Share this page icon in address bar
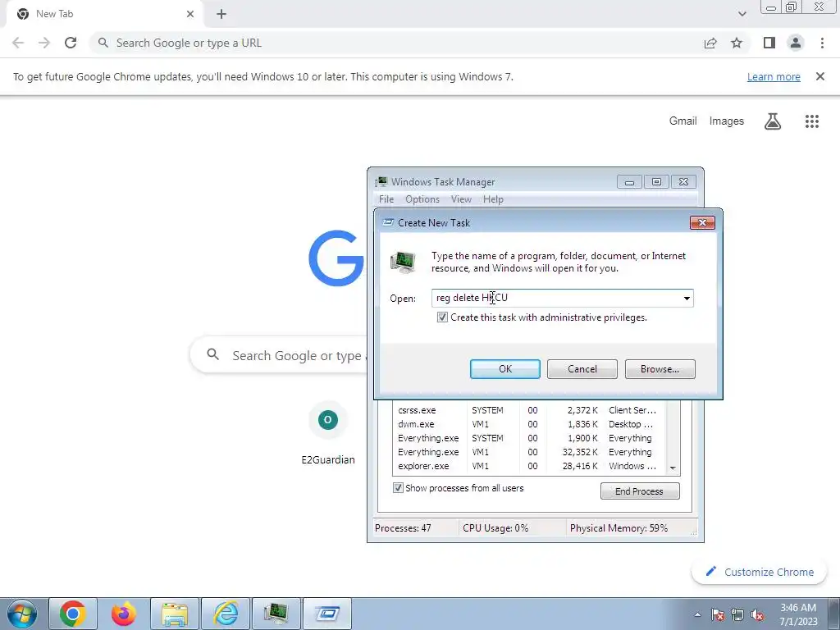 (x=710, y=43)
